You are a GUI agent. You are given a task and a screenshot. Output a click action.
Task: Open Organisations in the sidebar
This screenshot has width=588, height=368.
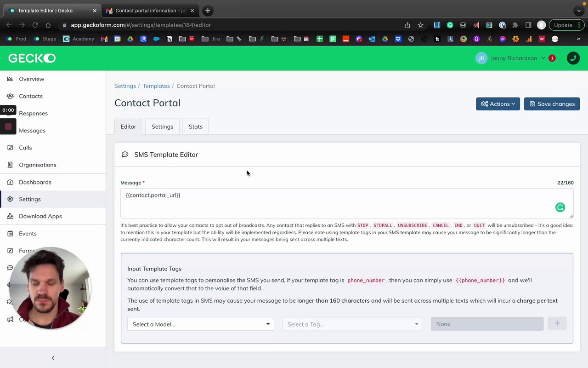pyautogui.click(x=37, y=165)
